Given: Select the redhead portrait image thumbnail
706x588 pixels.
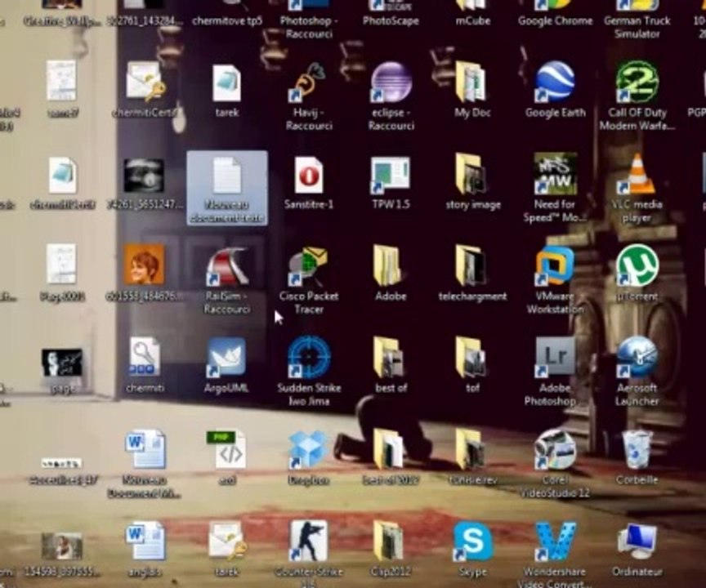Looking at the screenshot, I should (144, 265).
